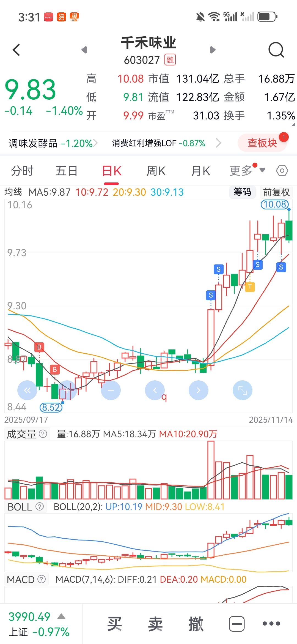Tap the 8.52 low price bubble

(51, 407)
